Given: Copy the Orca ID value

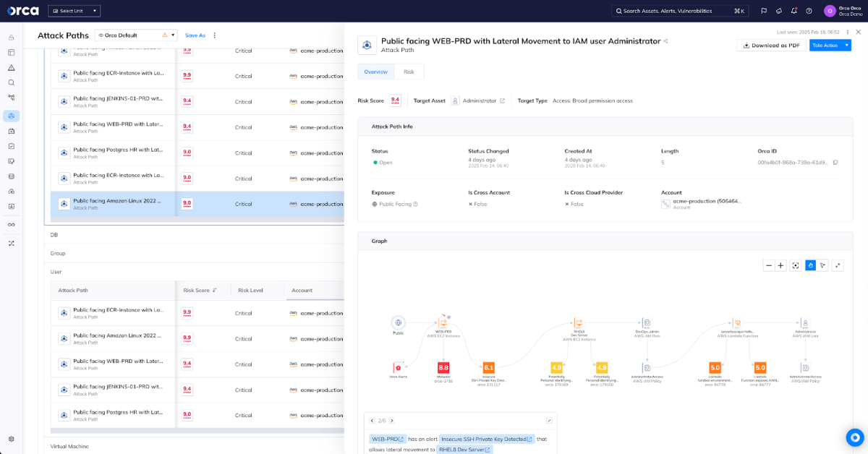Looking at the screenshot, I should point(835,163).
